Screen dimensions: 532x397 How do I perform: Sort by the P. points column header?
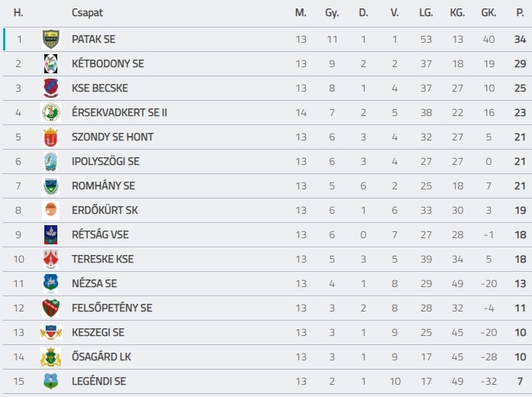[x=520, y=13]
